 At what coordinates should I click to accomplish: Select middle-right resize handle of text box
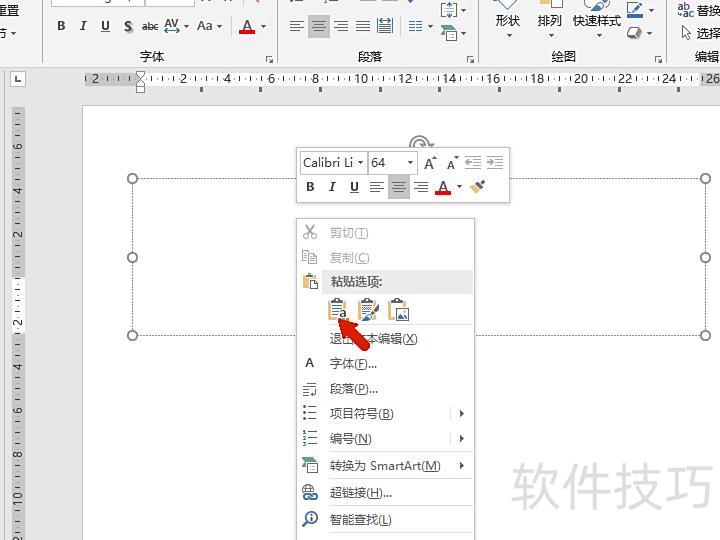[x=705, y=257]
